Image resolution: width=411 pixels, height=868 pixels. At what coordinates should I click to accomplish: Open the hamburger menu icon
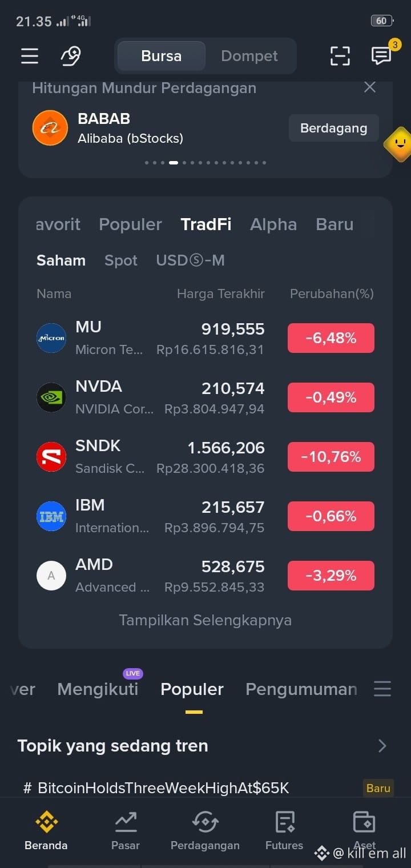pyautogui.click(x=30, y=56)
